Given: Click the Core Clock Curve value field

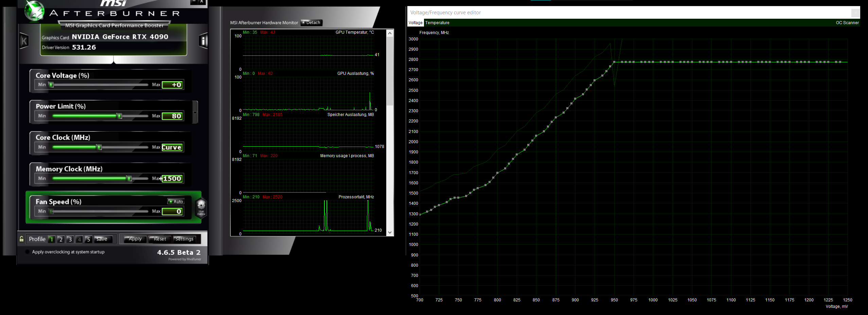Looking at the screenshot, I should point(172,147).
